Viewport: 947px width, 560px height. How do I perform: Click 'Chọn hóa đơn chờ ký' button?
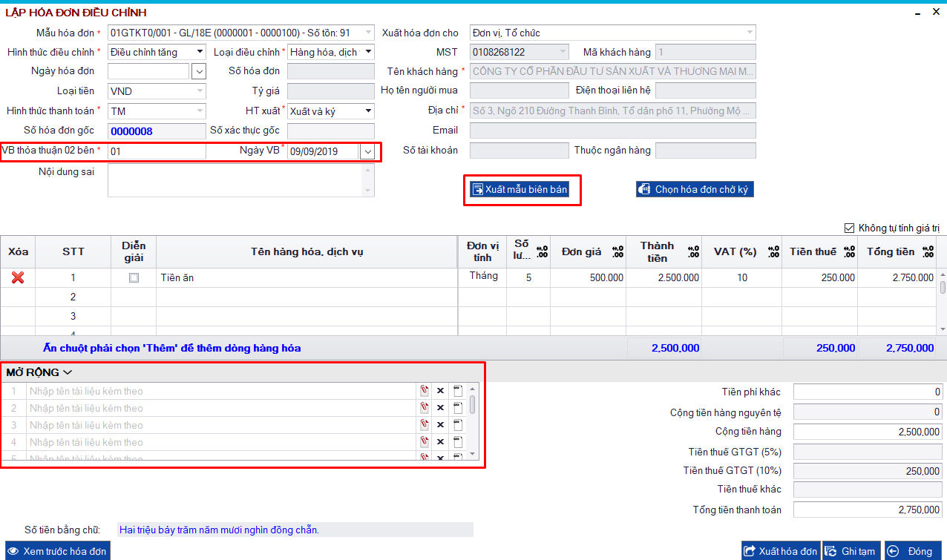[695, 190]
